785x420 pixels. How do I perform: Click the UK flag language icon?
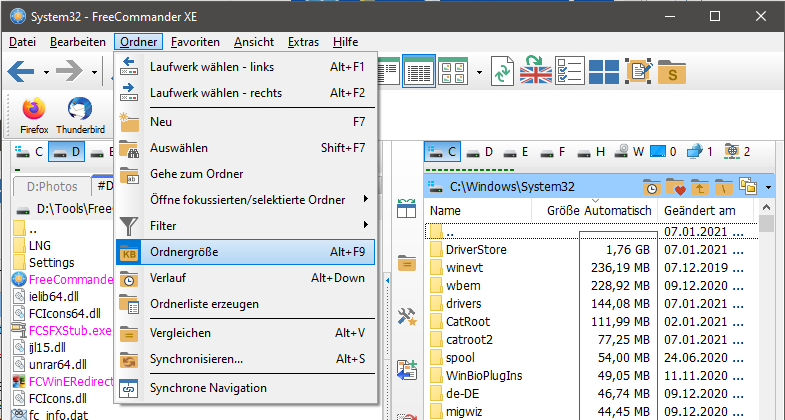(x=536, y=72)
